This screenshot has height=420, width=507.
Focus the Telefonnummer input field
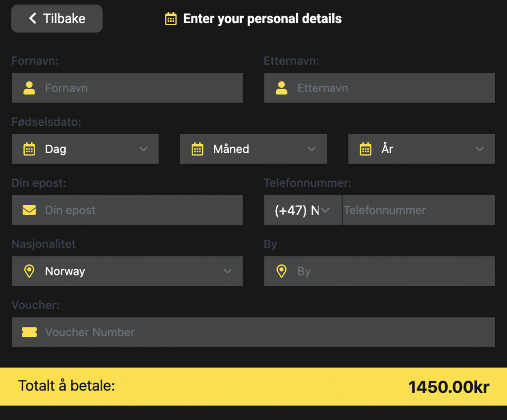(418, 210)
